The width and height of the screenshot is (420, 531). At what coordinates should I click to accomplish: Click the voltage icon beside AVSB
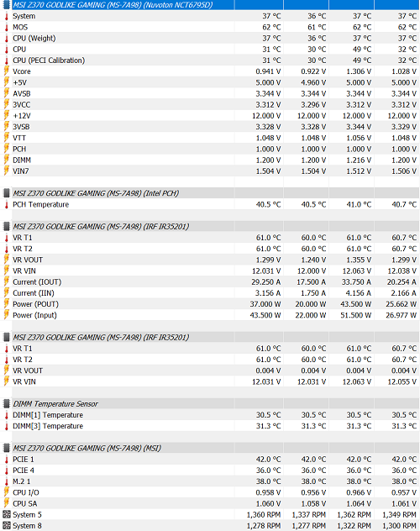click(x=6, y=93)
